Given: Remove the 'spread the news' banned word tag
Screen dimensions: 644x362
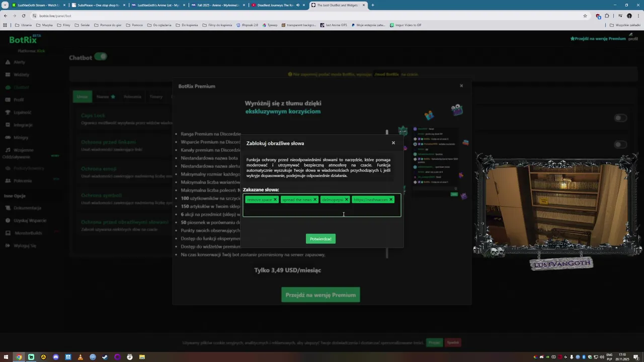Looking at the screenshot, I should (315, 200).
